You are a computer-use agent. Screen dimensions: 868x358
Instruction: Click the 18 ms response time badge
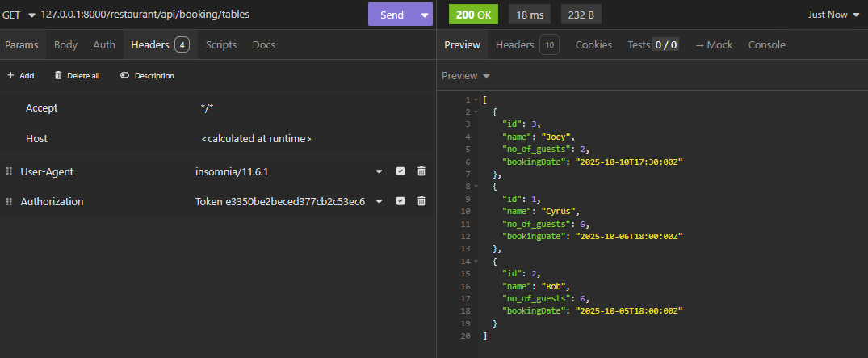529,15
